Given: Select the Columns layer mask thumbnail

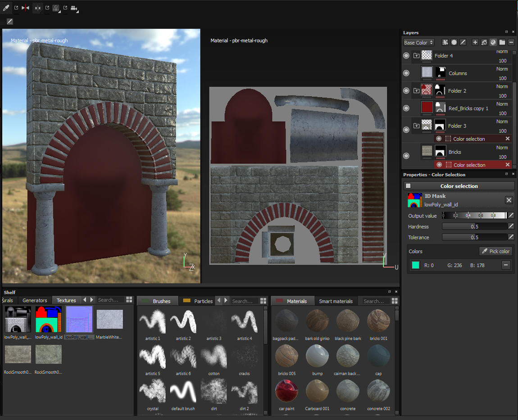Looking at the screenshot, I should 441,72.
